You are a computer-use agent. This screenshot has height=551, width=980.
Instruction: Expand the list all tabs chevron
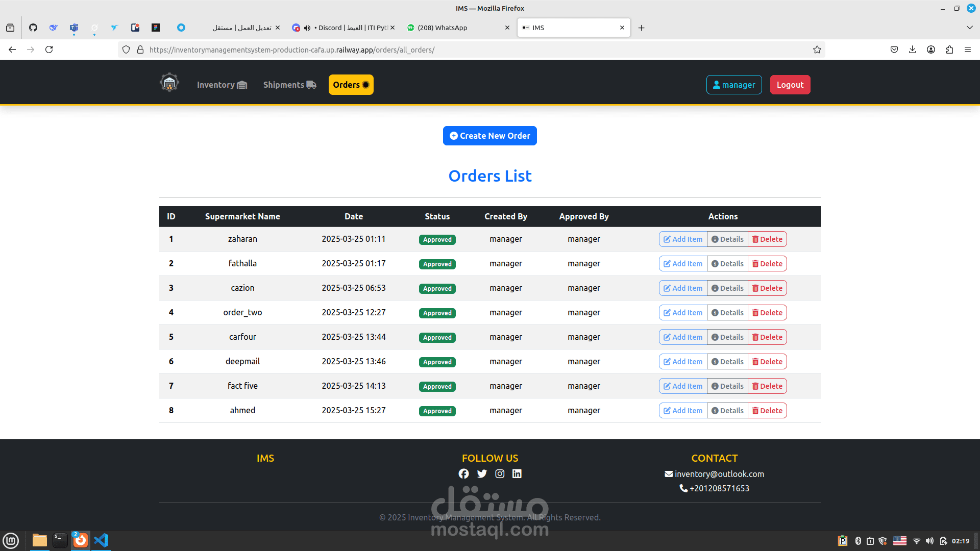(x=969, y=28)
